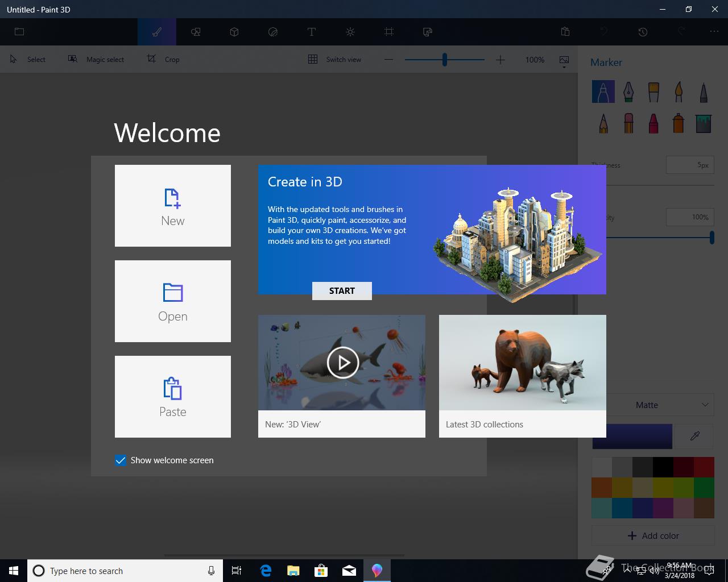Open the Effects tab
Viewport: 728px width, 582px height.
pos(350,32)
